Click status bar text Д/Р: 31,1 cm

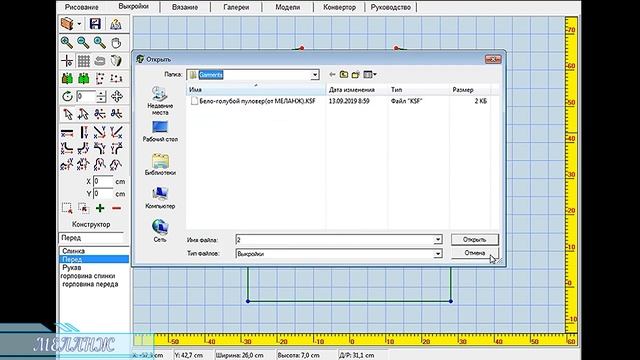click(356, 355)
